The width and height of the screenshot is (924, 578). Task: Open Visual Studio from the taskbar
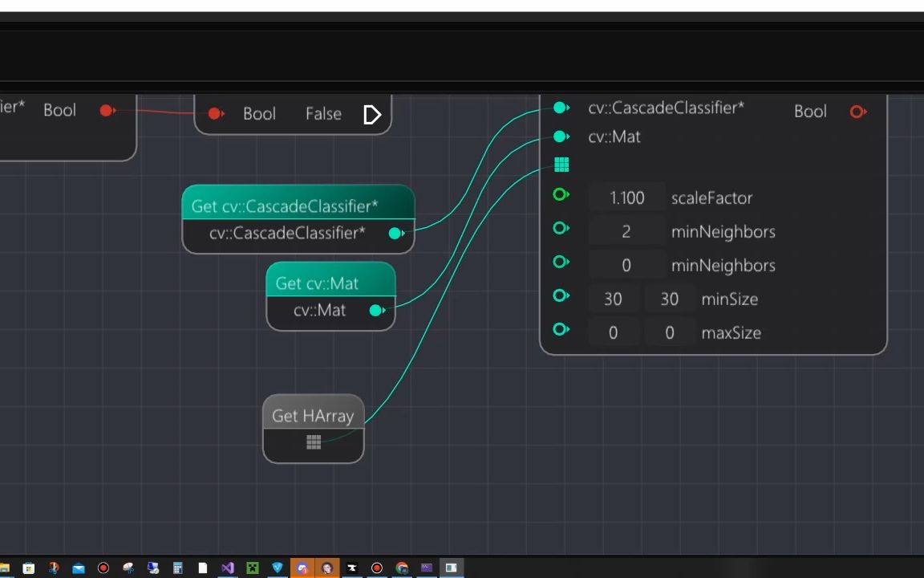point(228,568)
